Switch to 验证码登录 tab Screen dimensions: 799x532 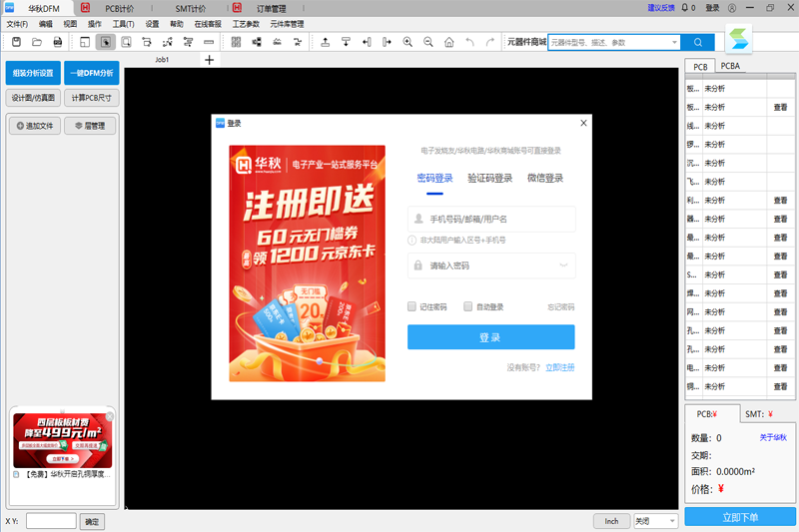pyautogui.click(x=490, y=179)
